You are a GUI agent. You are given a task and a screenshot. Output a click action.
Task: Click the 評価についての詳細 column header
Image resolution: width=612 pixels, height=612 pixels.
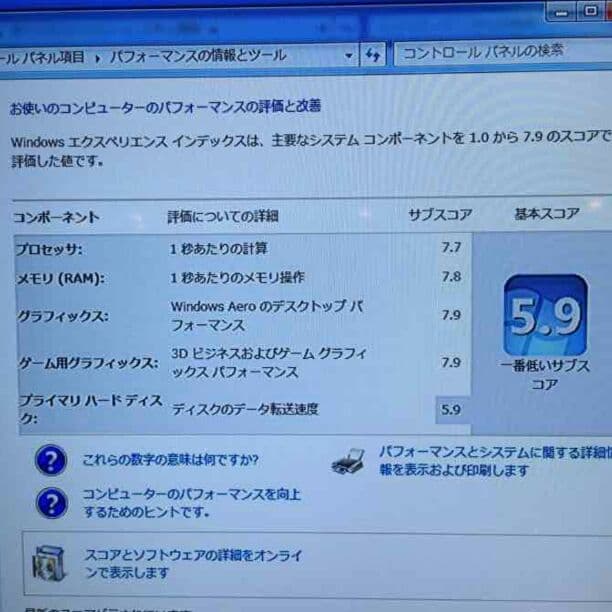click(x=223, y=216)
